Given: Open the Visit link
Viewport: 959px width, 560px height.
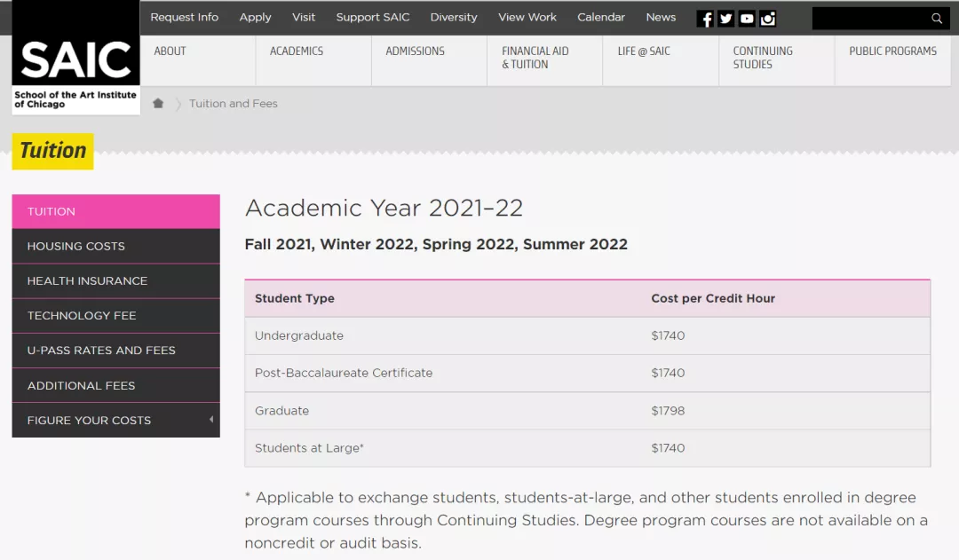Looking at the screenshot, I should point(304,17).
